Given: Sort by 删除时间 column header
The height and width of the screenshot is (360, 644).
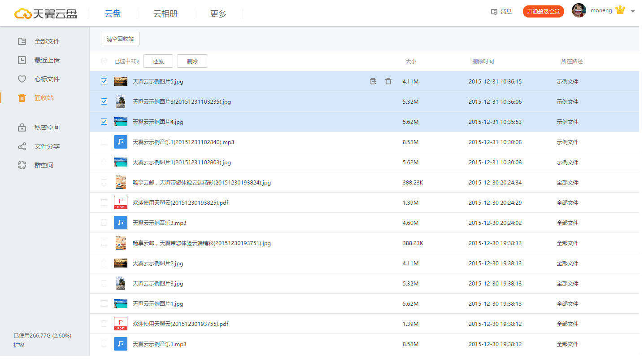Looking at the screenshot, I should [483, 61].
